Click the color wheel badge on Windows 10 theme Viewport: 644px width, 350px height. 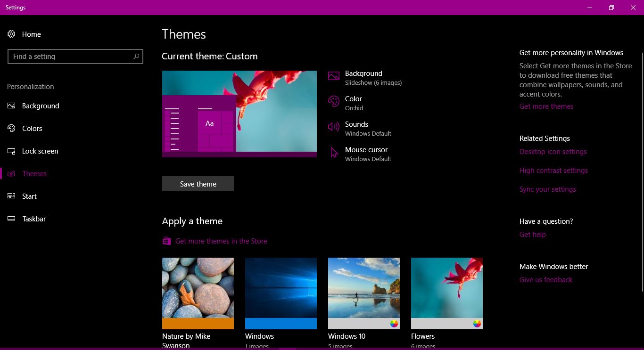394,324
